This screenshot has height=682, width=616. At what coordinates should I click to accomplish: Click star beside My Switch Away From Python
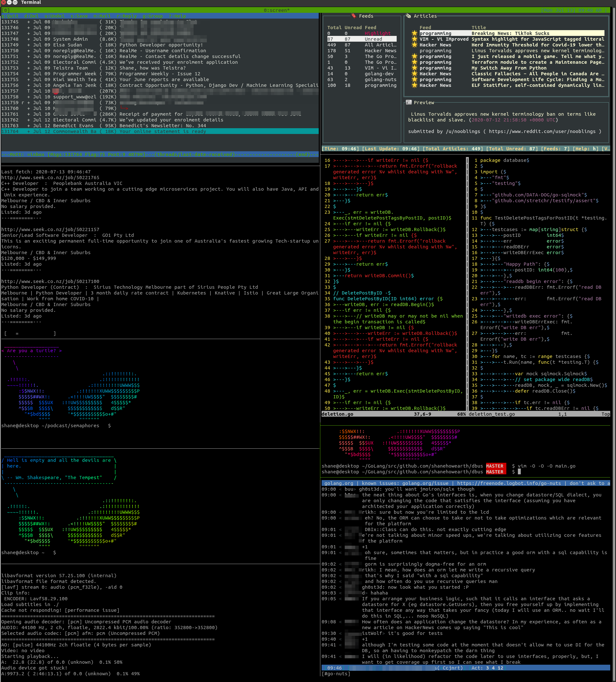click(414, 68)
